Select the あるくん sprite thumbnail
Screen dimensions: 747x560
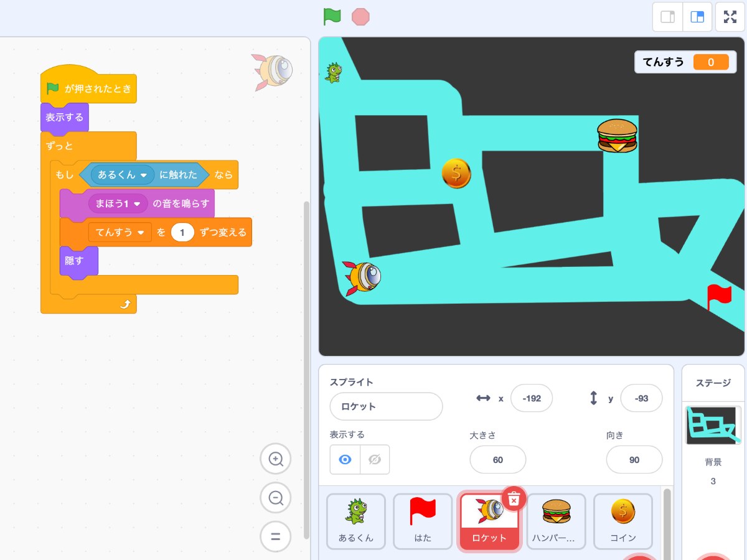[356, 521]
